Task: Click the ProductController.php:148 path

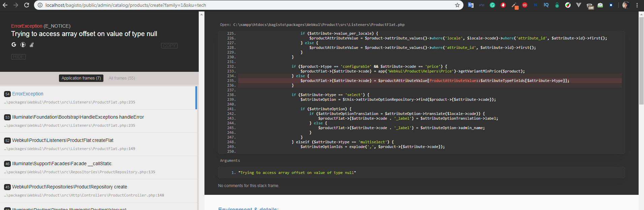Action: pos(84,195)
